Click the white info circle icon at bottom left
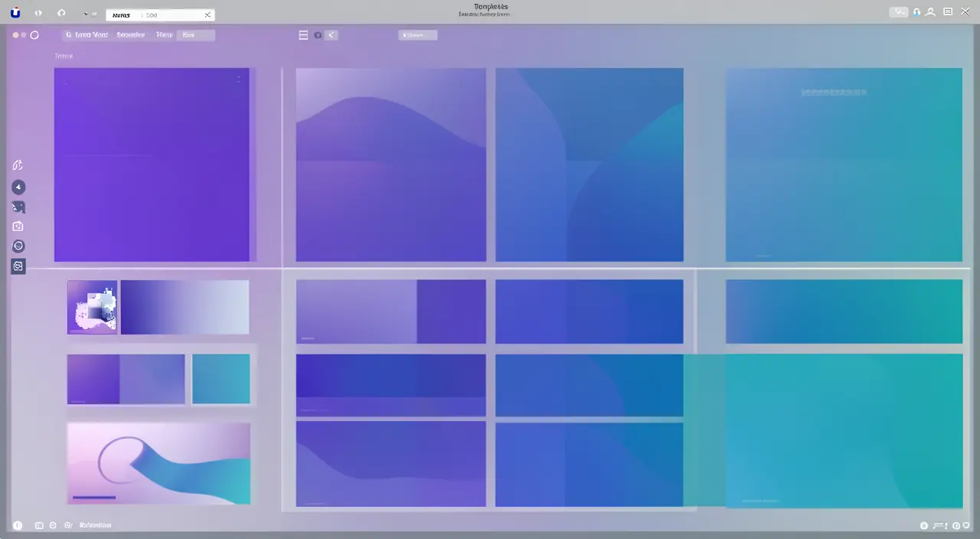The height and width of the screenshot is (539, 980). click(x=18, y=525)
